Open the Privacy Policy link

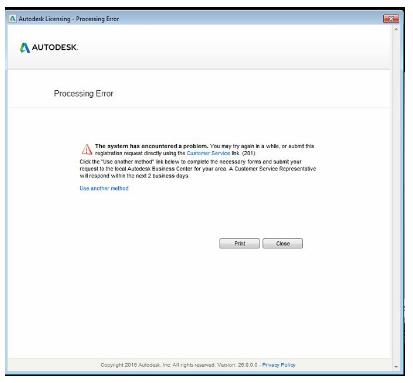click(x=279, y=365)
